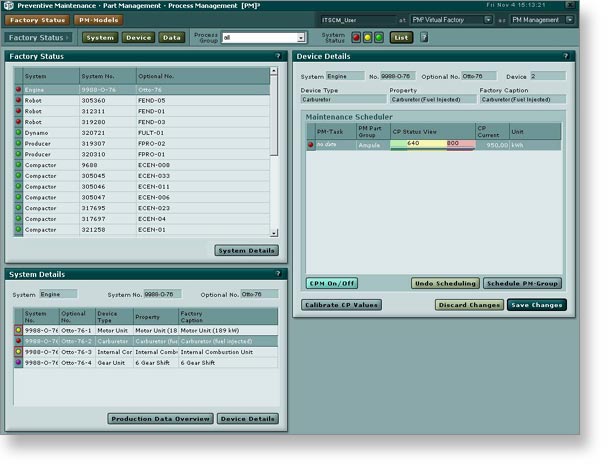Click red status icon of Robot FEND-05

18,102
